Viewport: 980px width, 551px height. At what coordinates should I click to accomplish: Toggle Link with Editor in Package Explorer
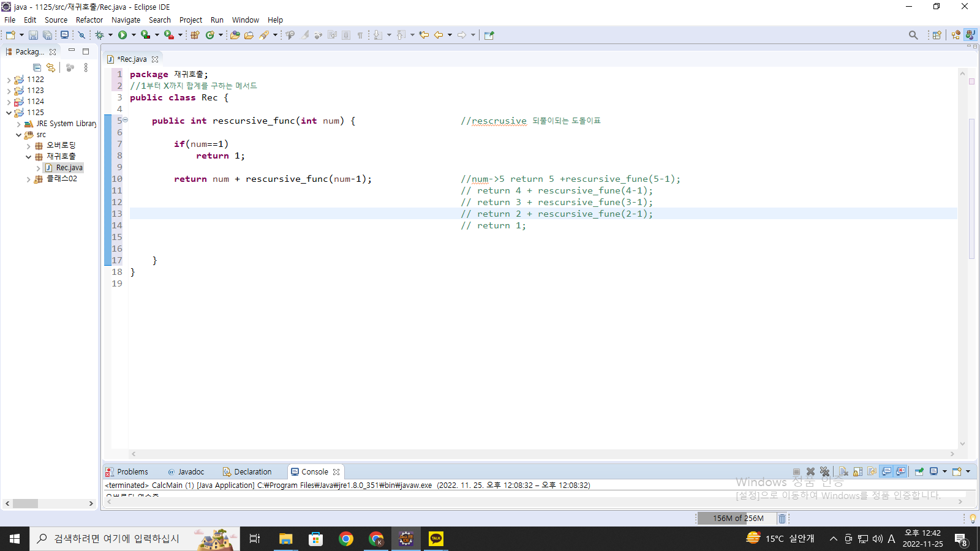tap(51, 68)
